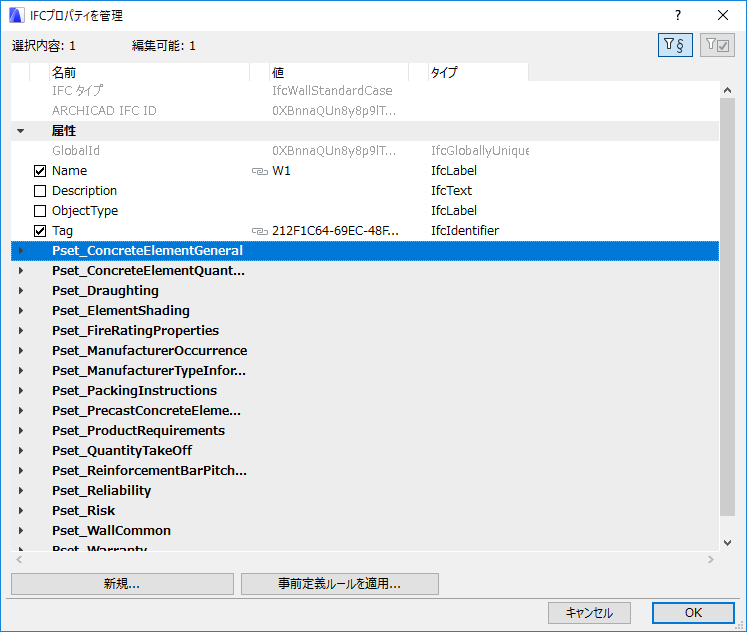Click the link icon beside Name value
747x632 pixels.
(x=260, y=171)
